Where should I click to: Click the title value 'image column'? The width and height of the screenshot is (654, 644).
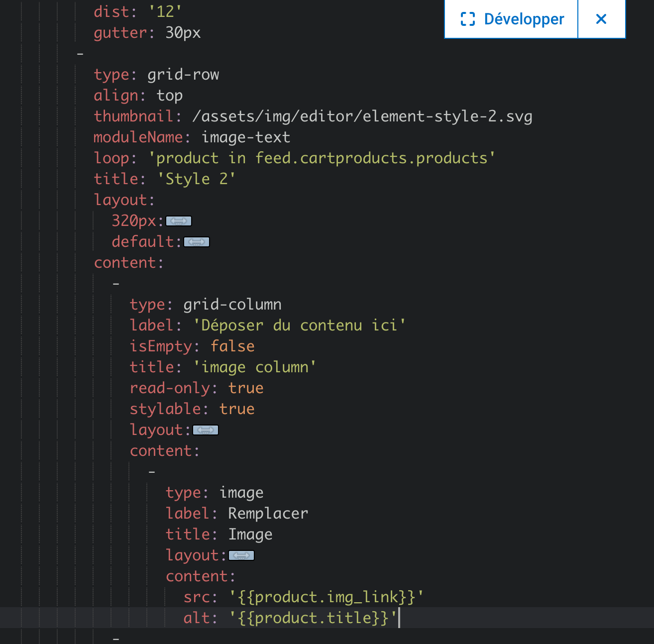tap(254, 367)
